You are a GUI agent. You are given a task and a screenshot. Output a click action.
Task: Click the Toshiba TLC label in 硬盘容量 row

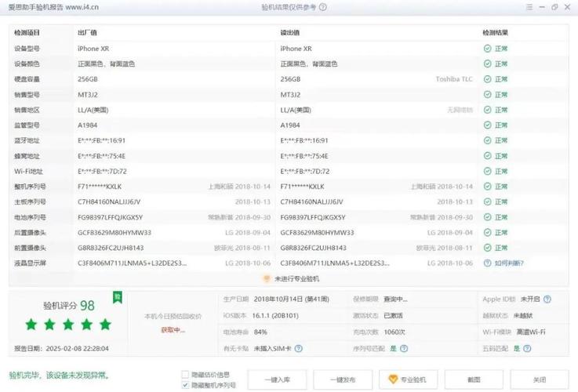[454, 79]
